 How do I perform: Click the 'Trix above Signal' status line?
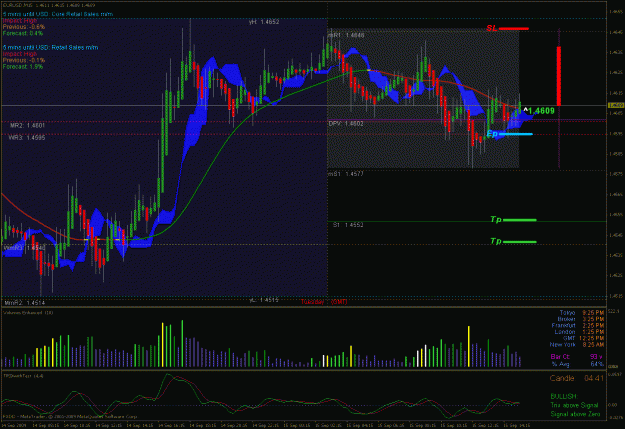pos(574,405)
